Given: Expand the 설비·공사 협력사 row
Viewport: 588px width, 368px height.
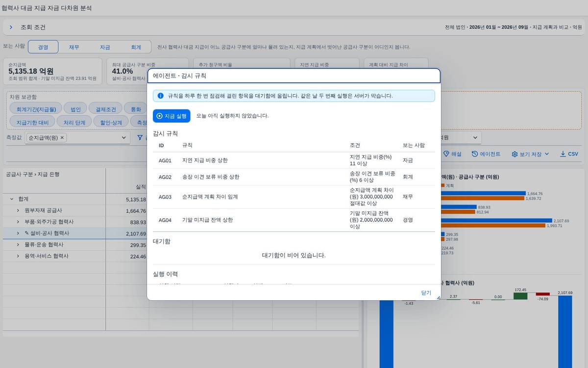Looking at the screenshot, I should 18,233.
